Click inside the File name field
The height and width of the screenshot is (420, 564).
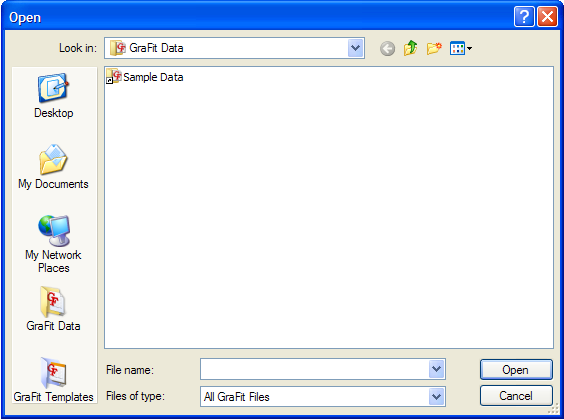click(315, 369)
